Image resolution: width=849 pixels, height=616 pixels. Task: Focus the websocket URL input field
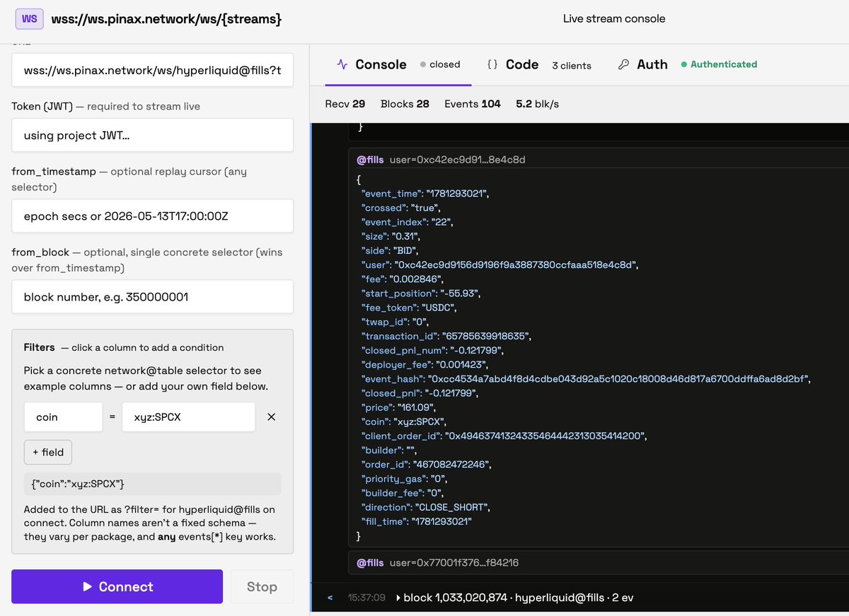(152, 70)
